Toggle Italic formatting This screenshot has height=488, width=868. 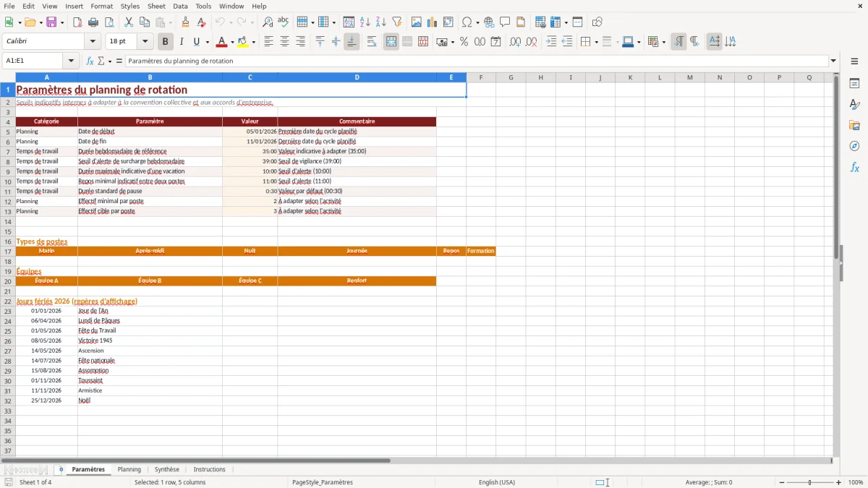(182, 42)
